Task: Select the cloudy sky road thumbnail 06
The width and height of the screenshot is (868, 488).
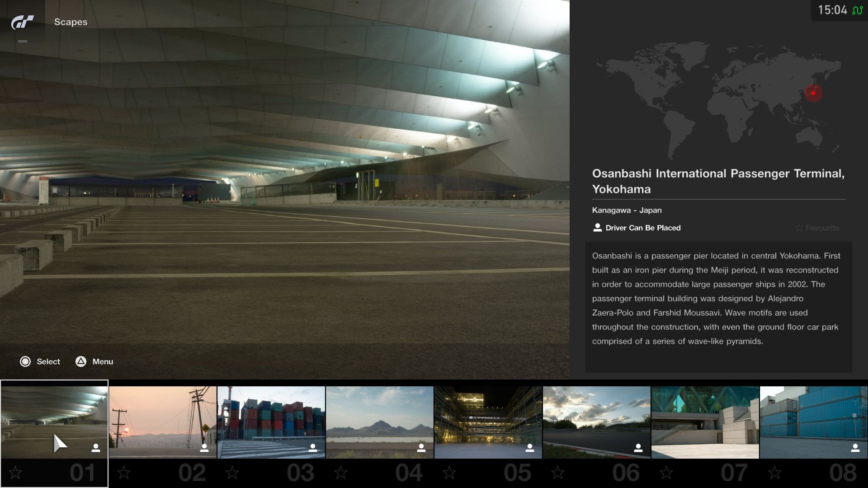Action: point(596,422)
